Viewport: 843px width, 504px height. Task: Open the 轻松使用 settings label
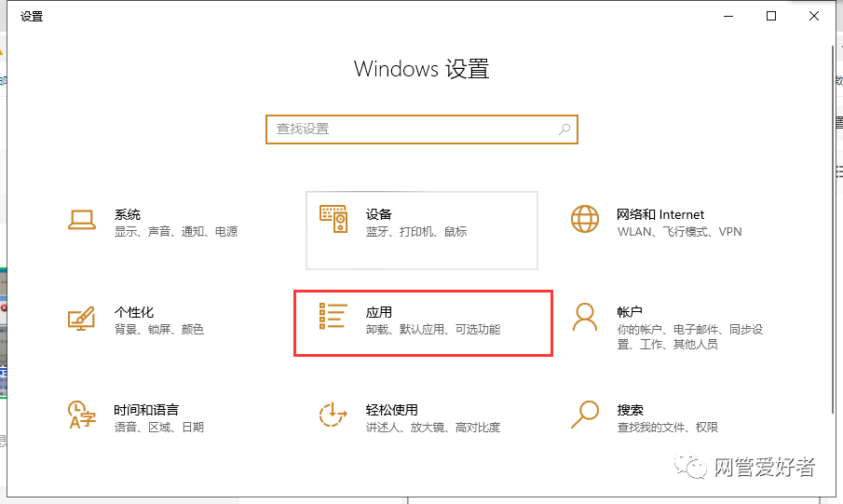pyautogui.click(x=392, y=410)
